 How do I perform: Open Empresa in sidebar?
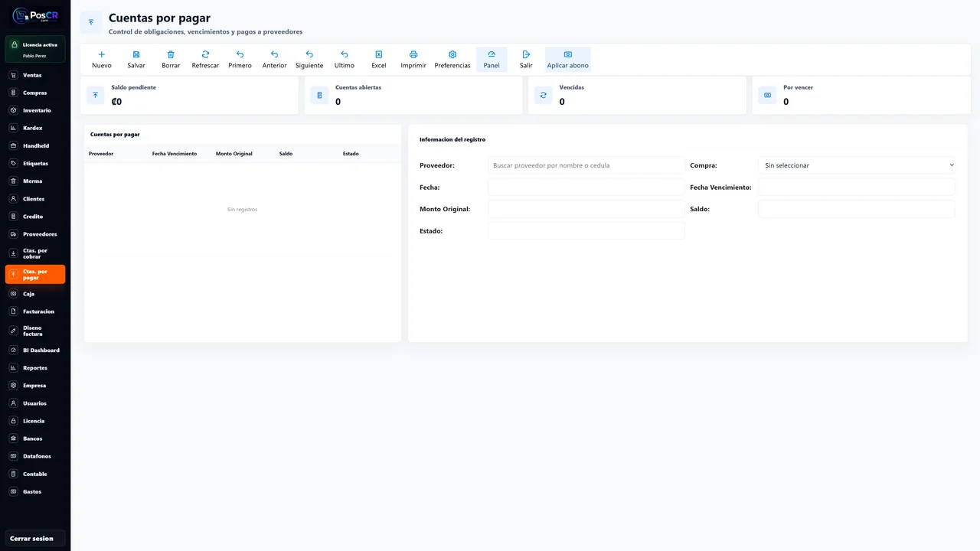pos(35,385)
